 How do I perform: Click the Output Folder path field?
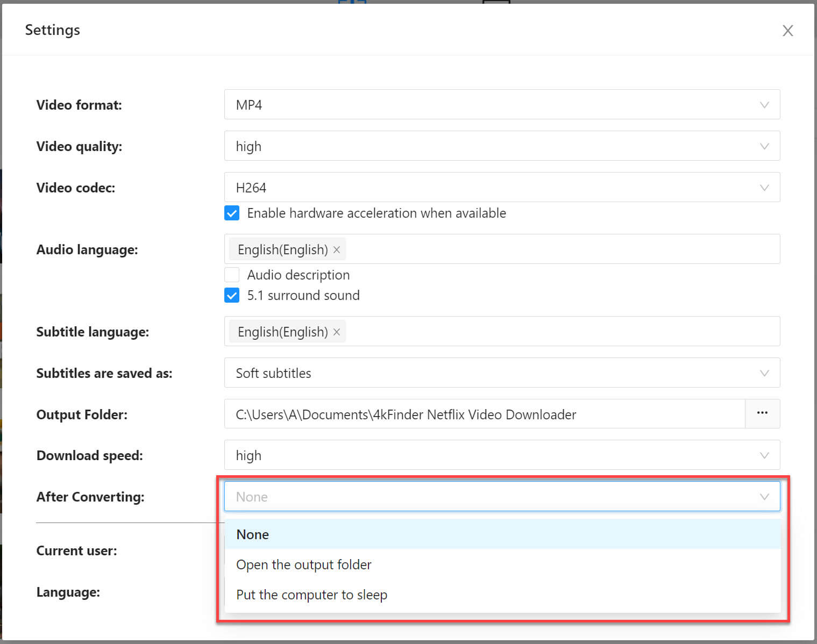[x=485, y=414]
